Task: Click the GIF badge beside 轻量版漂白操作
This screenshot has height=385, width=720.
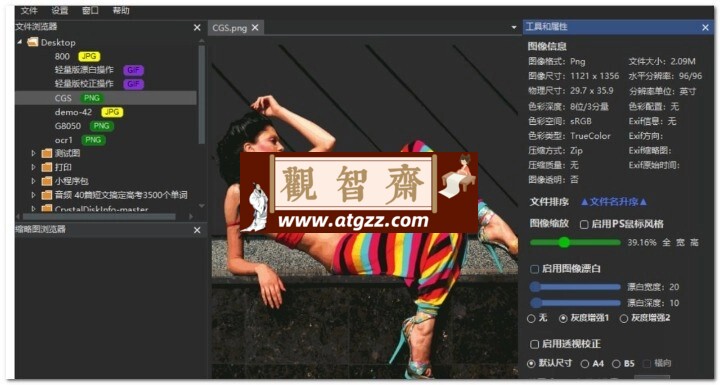Action: (133, 70)
